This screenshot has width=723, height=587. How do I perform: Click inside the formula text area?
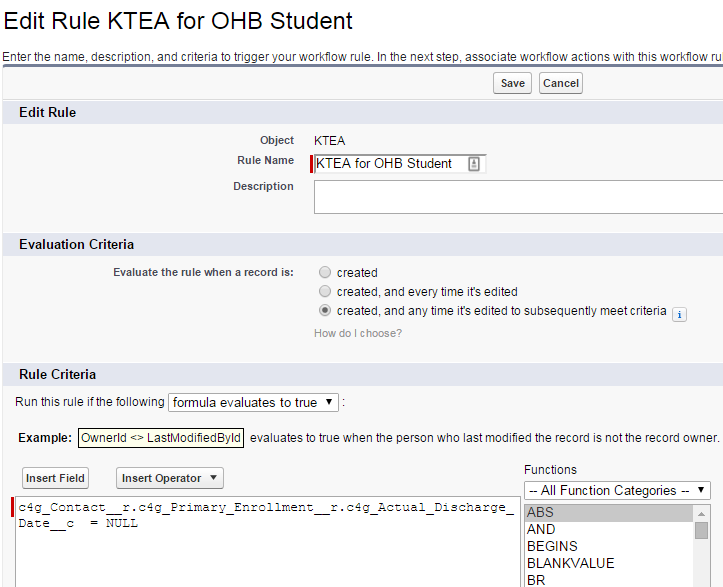(x=265, y=550)
